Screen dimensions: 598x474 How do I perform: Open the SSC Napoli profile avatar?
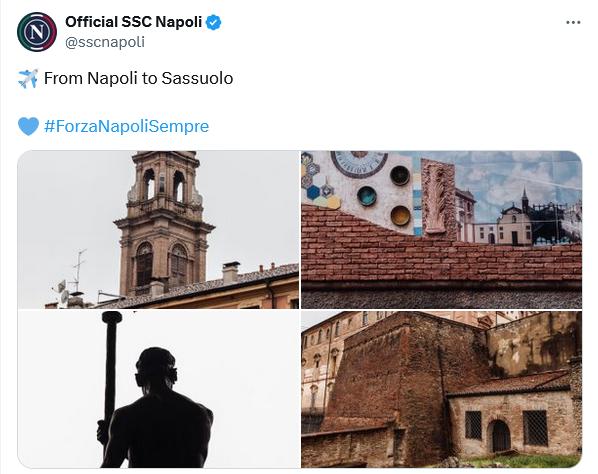[37, 32]
